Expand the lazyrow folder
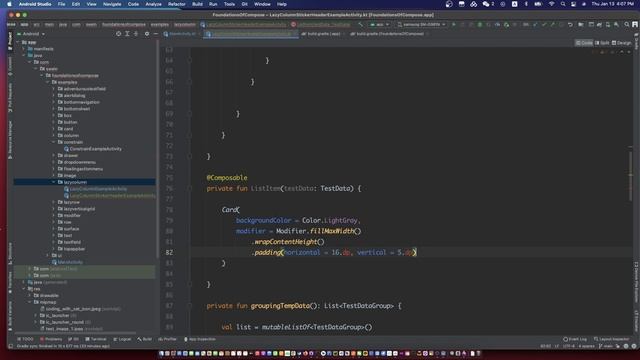The width and height of the screenshot is (640, 360). tap(53, 202)
